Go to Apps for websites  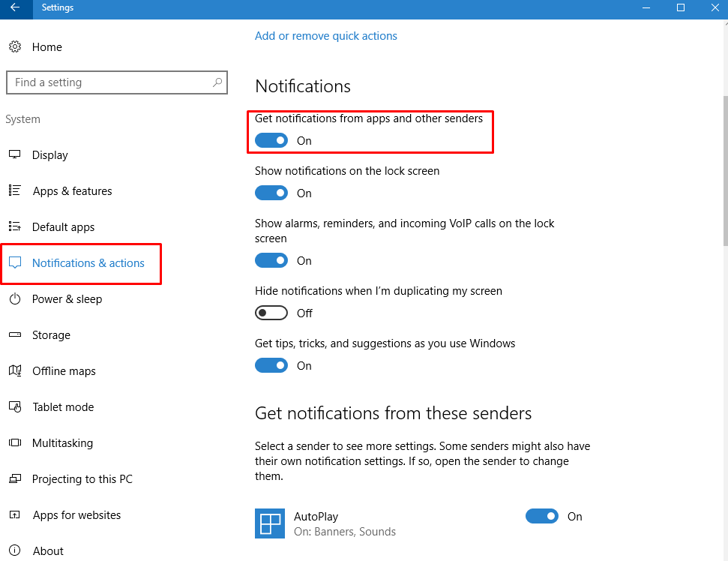76,515
